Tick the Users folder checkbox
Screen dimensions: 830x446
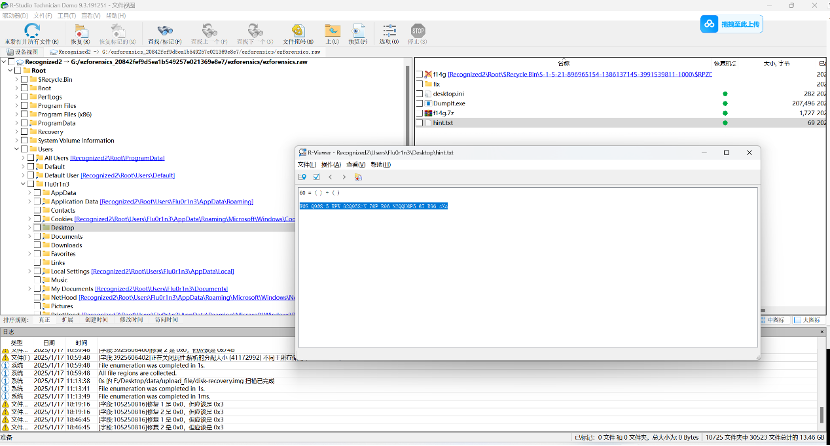(x=24, y=149)
